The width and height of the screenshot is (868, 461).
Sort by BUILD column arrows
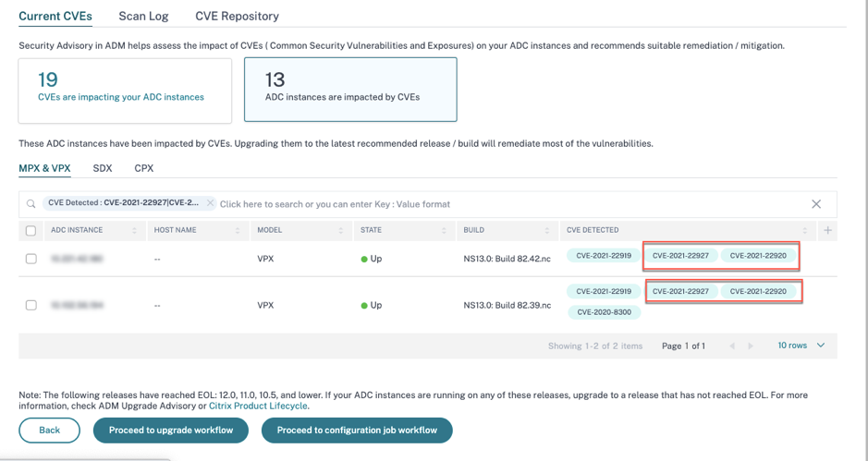[547, 230]
